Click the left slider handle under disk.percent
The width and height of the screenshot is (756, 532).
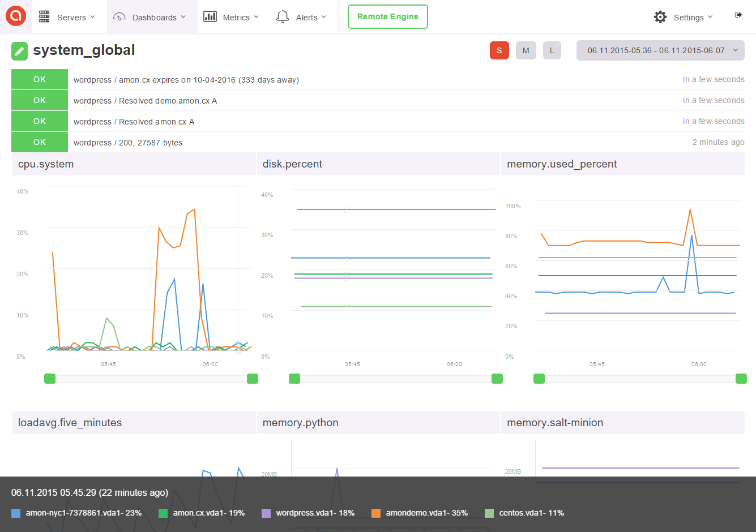(x=294, y=379)
